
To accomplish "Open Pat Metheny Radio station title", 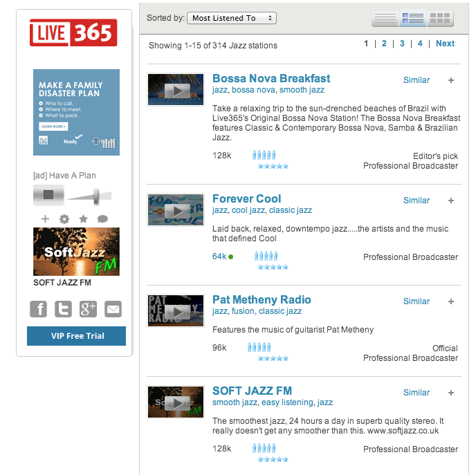I will click(x=262, y=299).
